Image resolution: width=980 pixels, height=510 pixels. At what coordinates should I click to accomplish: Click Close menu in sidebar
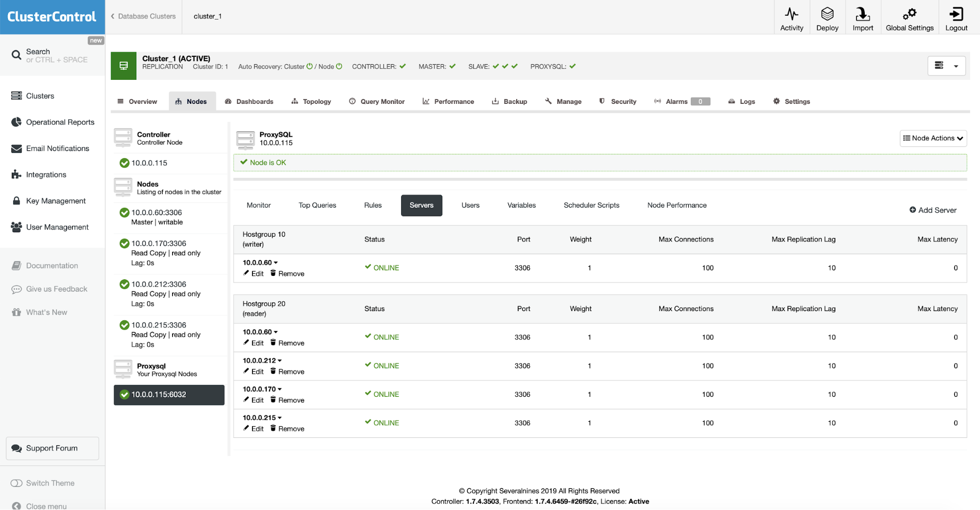[39, 506]
